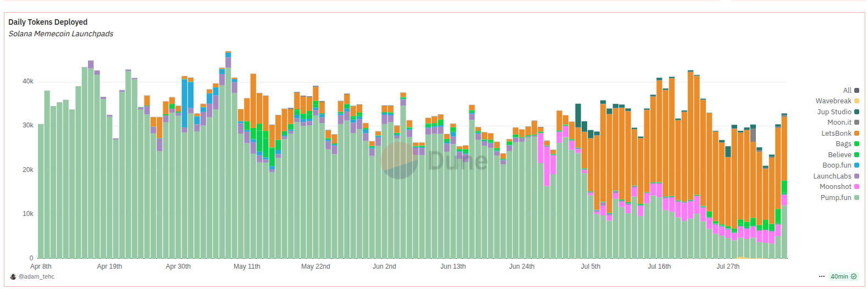Open the three-dot options menu

821,276
